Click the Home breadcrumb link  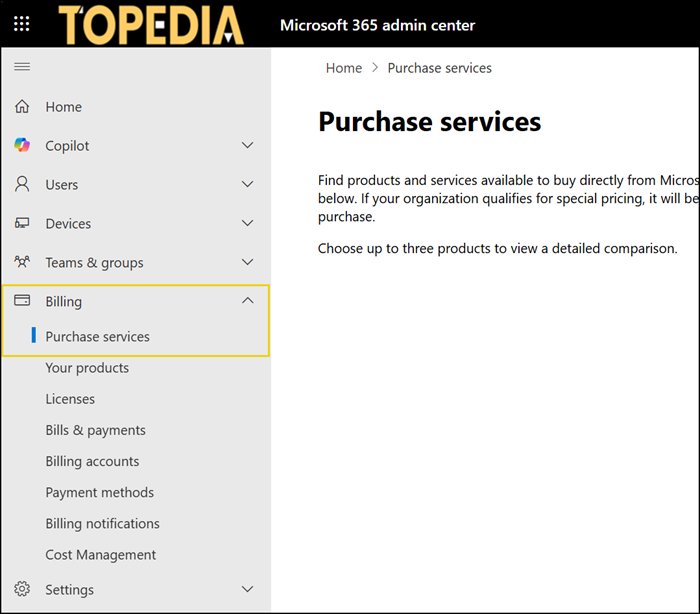344,68
